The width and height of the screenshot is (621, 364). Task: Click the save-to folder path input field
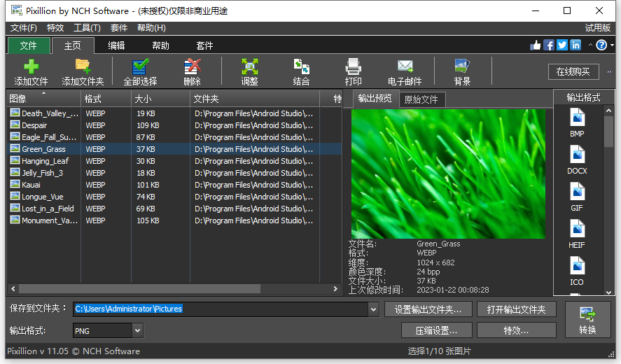[221, 309]
